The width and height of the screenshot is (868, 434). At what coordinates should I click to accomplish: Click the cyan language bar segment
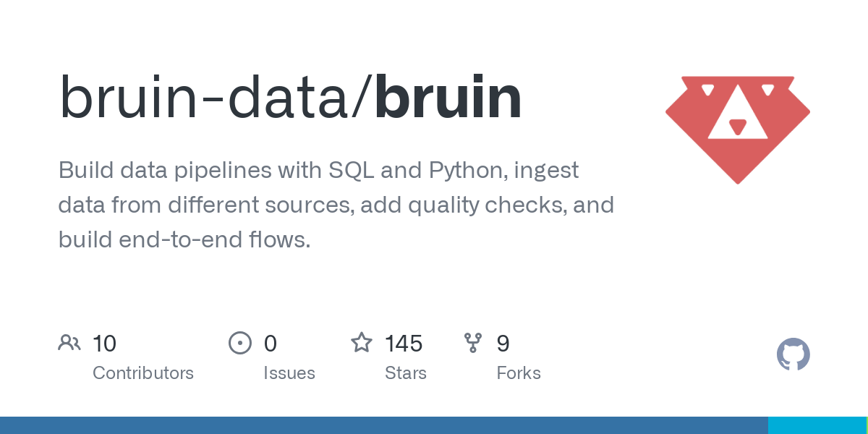click(816, 425)
